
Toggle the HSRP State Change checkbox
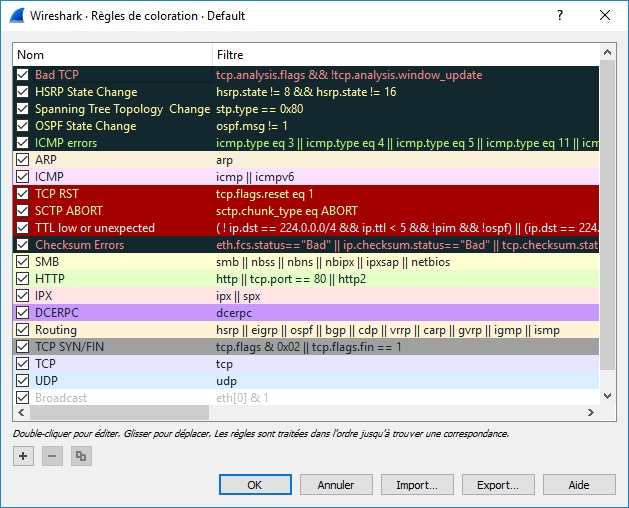click(22, 92)
